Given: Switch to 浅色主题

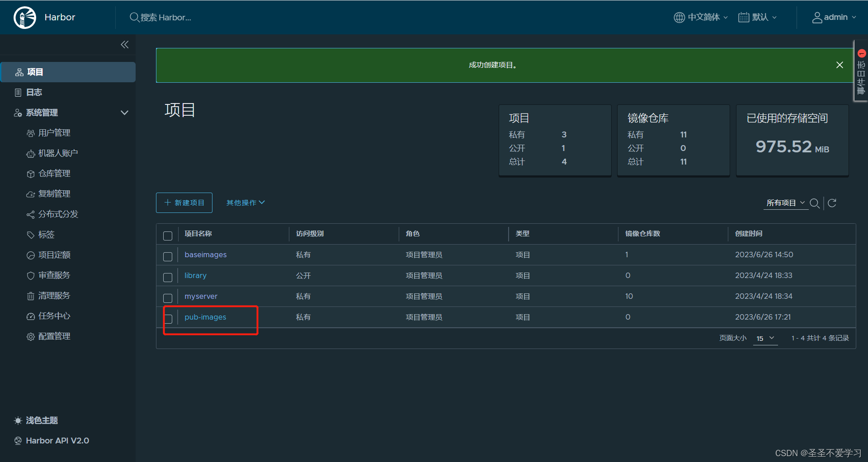Looking at the screenshot, I should pos(42,420).
